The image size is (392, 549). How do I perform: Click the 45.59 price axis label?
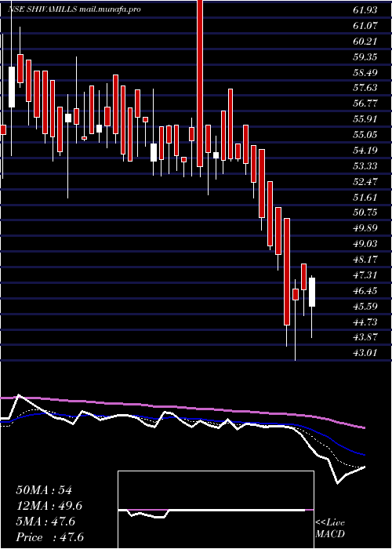[365, 307]
